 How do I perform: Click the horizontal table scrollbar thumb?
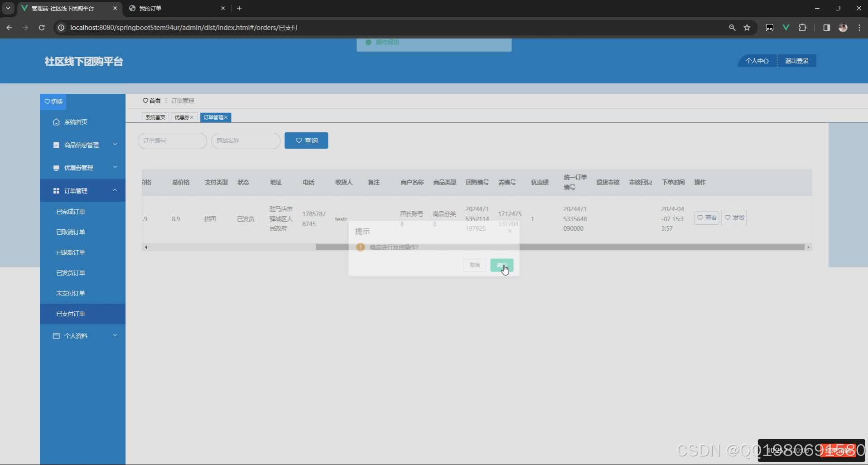pos(560,247)
